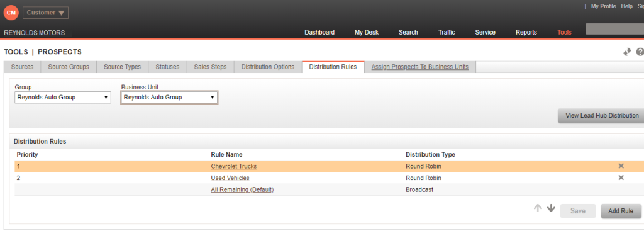644x243 pixels.
Task: Click the help question mark icon
Action: [x=640, y=52]
